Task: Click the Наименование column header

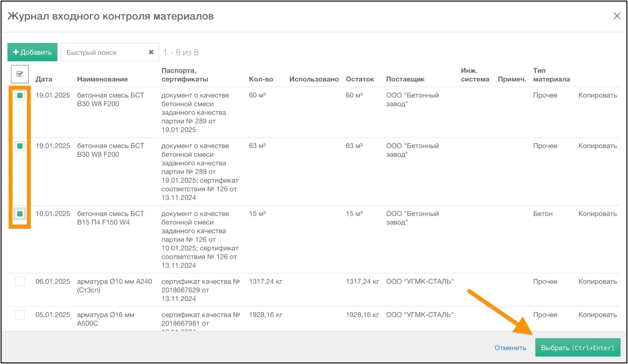Action: point(102,79)
